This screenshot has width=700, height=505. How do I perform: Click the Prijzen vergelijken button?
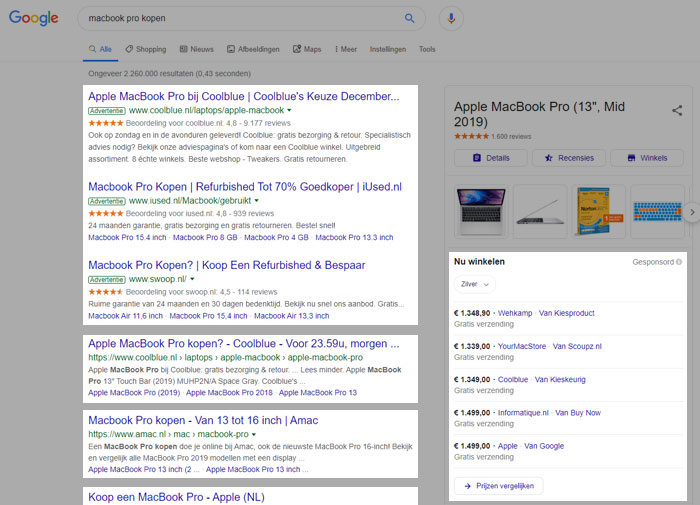pyautogui.click(x=499, y=486)
